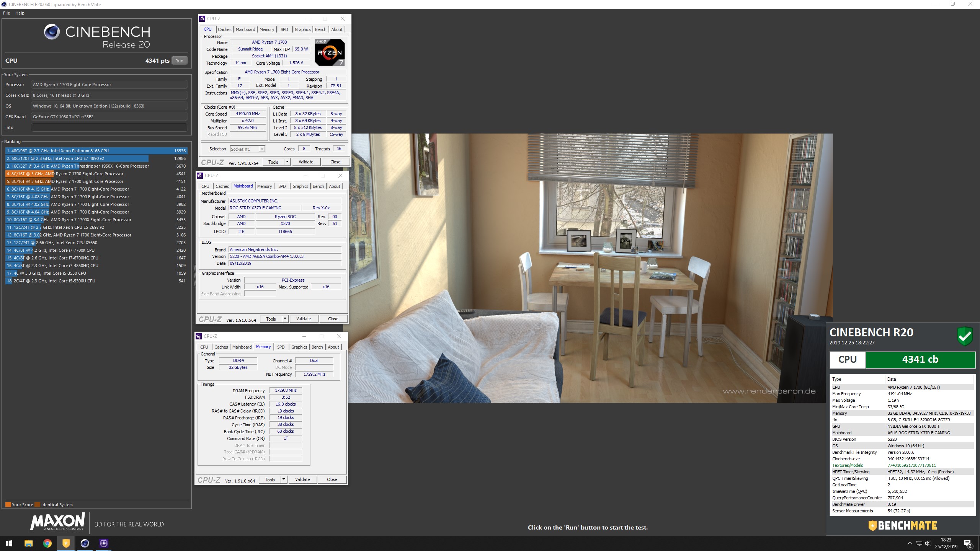
Task: Click Tools button in the CPU tab window
Action: (x=273, y=162)
